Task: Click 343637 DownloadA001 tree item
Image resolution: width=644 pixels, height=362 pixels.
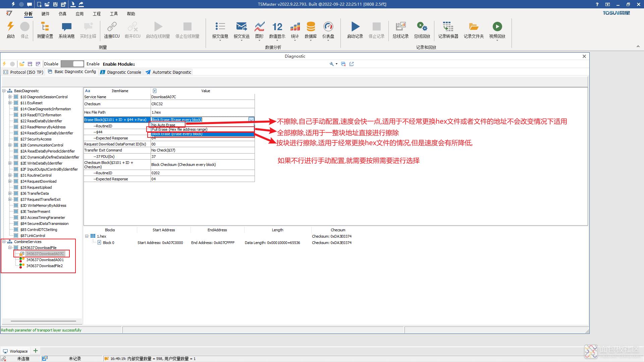Action: [45, 259]
